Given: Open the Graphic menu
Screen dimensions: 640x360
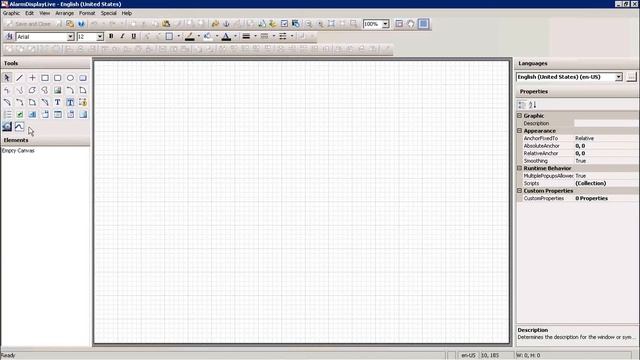Looking at the screenshot, I should tap(11, 13).
